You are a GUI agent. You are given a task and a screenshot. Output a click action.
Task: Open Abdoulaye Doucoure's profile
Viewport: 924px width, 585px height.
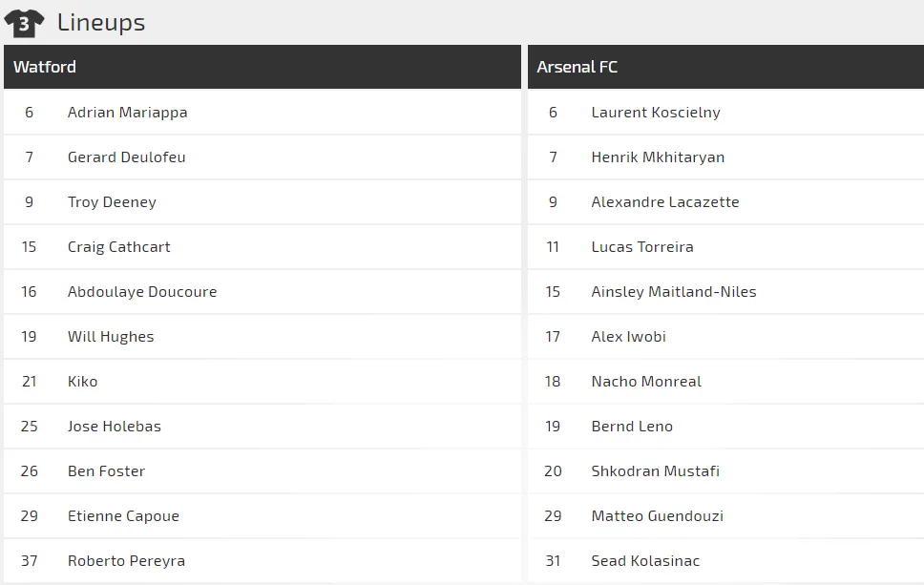pos(142,292)
